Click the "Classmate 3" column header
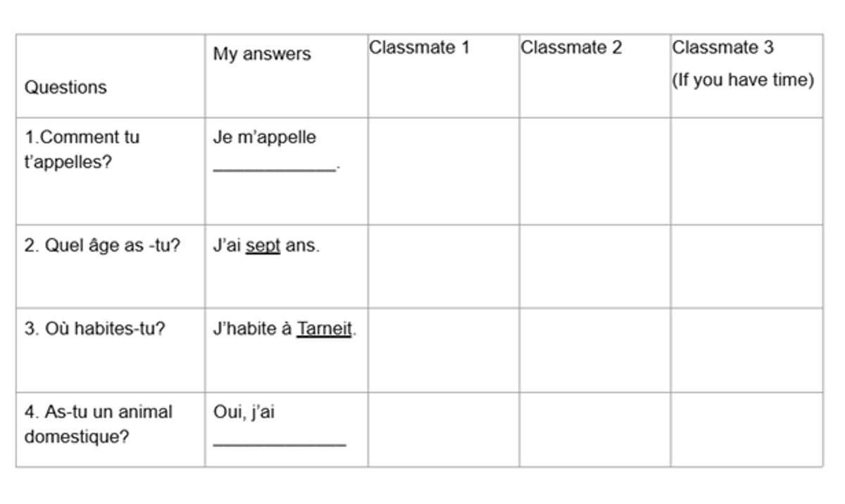Screen dimensions: 845x504 (x=722, y=48)
